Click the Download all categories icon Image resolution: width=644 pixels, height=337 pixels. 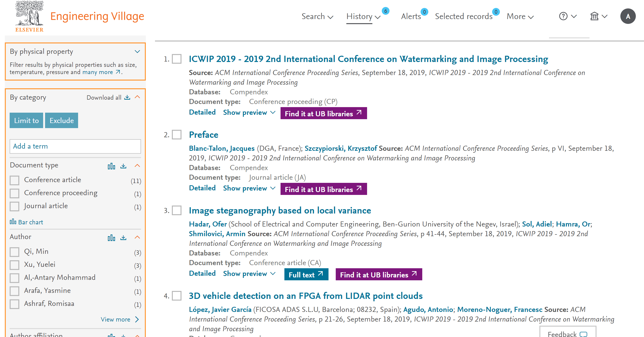127,97
